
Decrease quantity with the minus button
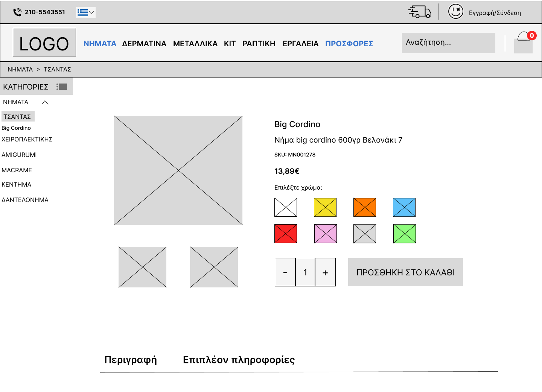click(285, 272)
